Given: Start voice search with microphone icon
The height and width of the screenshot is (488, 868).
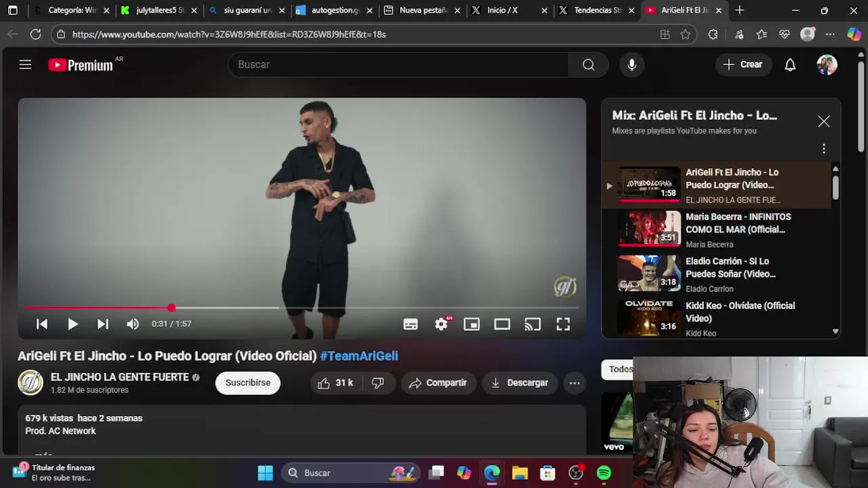Looking at the screenshot, I should coord(631,64).
